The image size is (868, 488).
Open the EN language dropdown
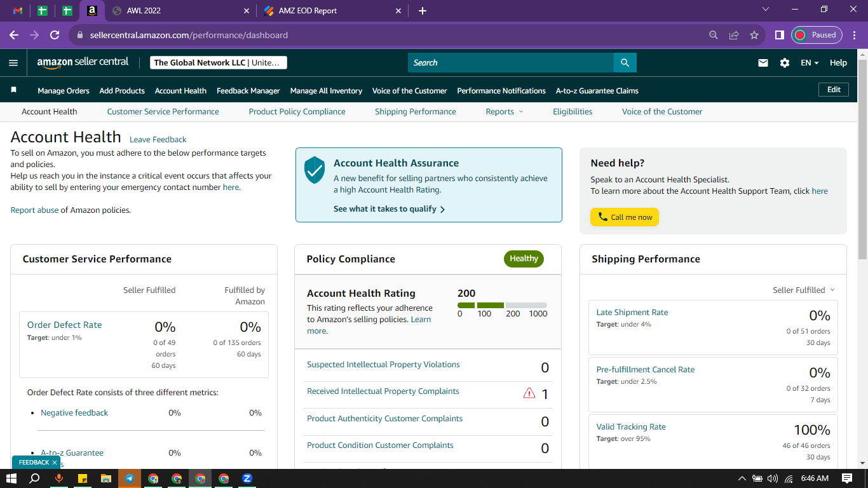810,63
